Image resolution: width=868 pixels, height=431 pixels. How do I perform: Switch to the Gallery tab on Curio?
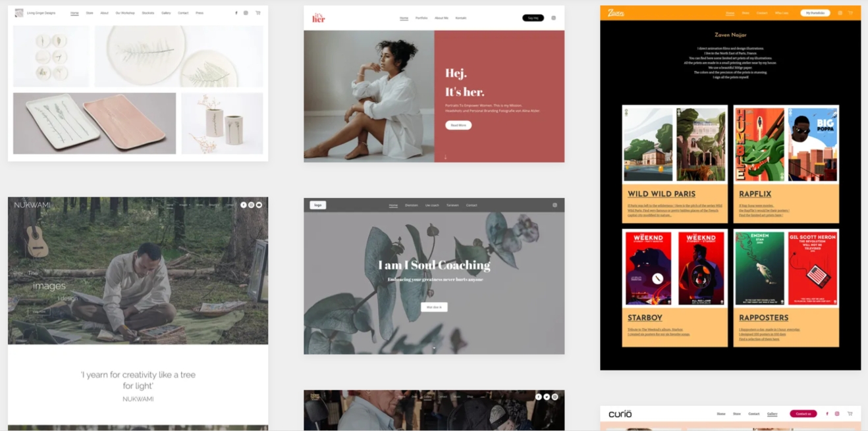click(772, 414)
